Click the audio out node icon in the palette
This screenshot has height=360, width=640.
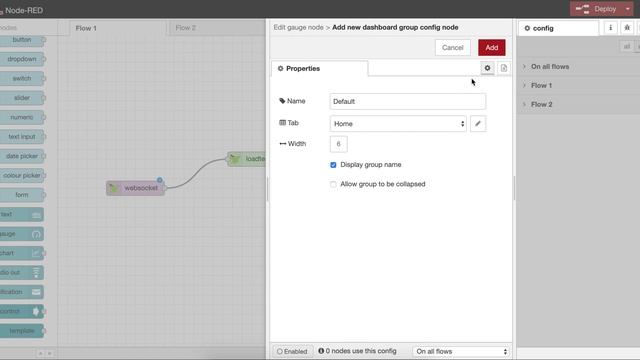36,273
